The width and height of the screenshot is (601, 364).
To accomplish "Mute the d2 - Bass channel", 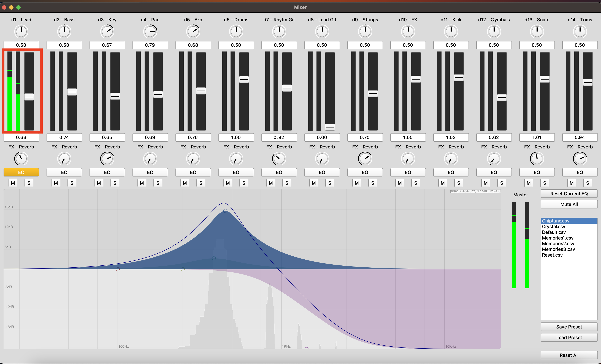I will click(56, 183).
